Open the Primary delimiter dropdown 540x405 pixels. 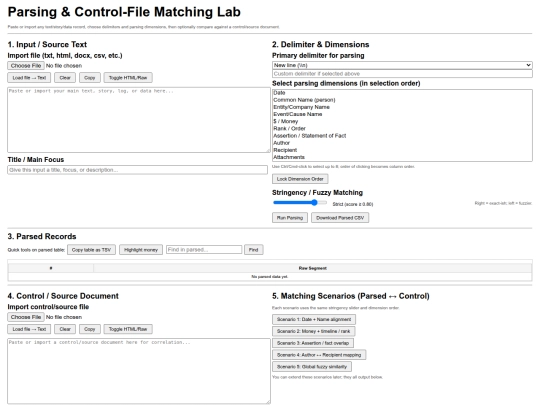tap(402, 65)
